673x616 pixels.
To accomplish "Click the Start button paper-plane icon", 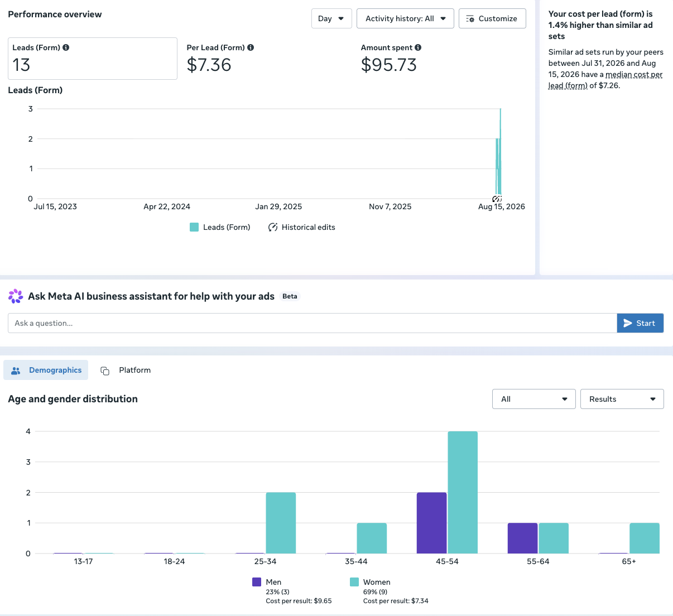I will coord(628,323).
